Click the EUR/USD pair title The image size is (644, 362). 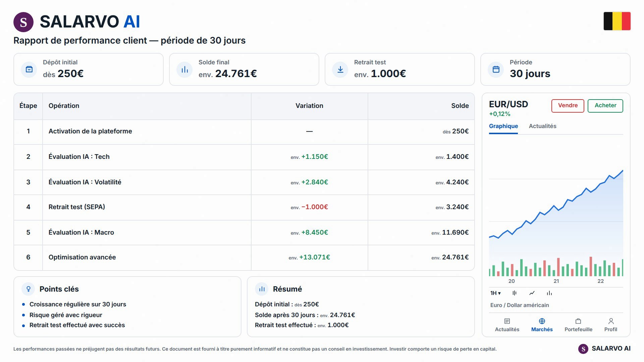tap(508, 104)
